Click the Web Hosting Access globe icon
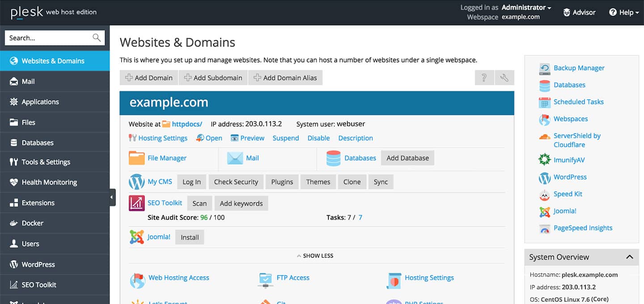The image size is (644, 304). point(138,280)
